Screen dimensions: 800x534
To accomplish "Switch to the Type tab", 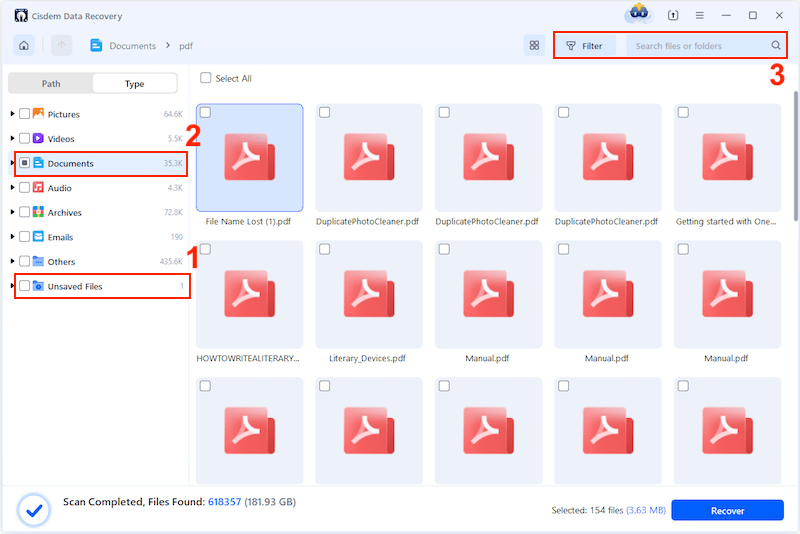I will [135, 84].
